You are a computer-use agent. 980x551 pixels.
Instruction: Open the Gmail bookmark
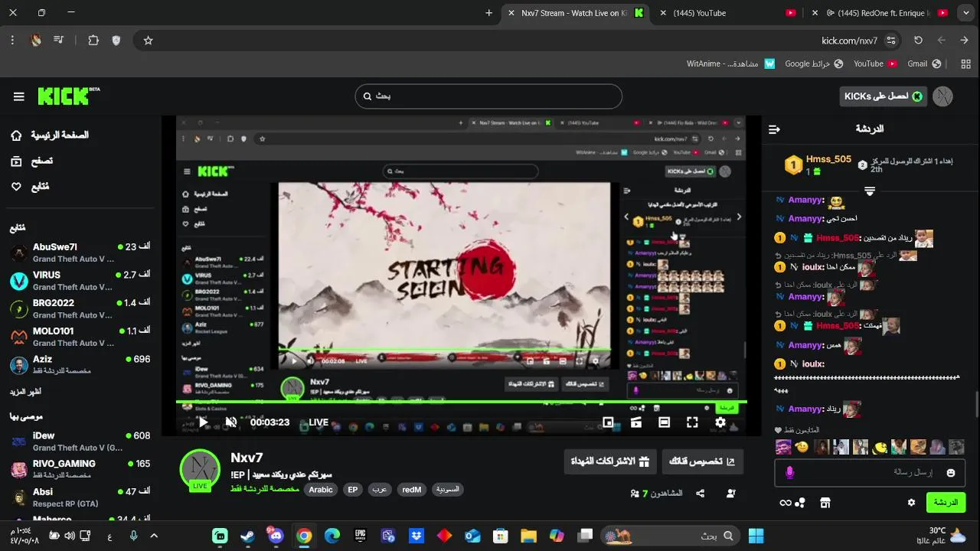(x=924, y=64)
